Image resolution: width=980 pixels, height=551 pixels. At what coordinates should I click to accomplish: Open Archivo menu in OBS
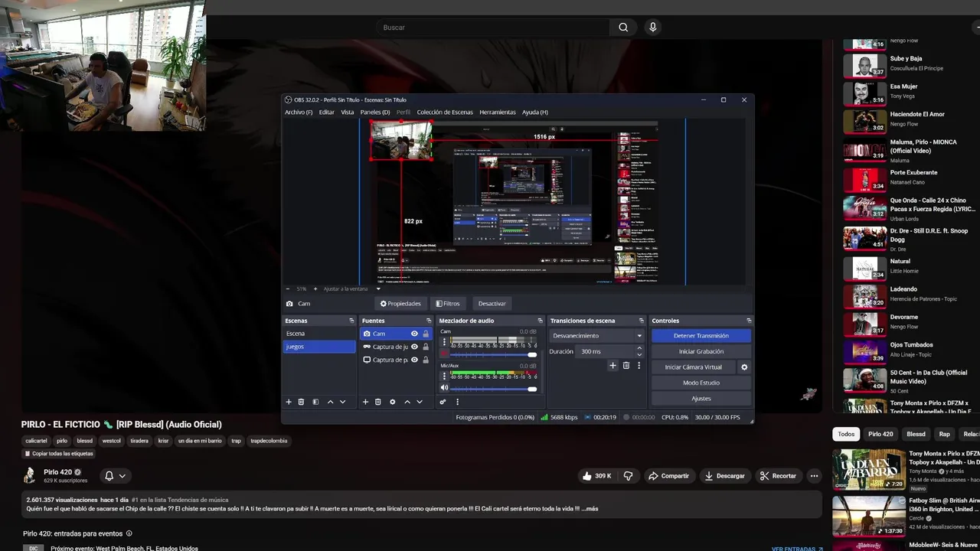[x=299, y=112]
